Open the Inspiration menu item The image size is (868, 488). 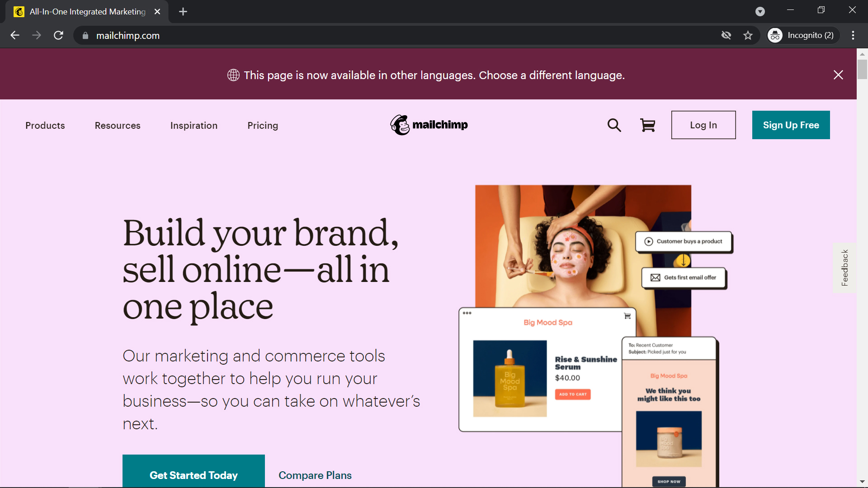(x=194, y=126)
